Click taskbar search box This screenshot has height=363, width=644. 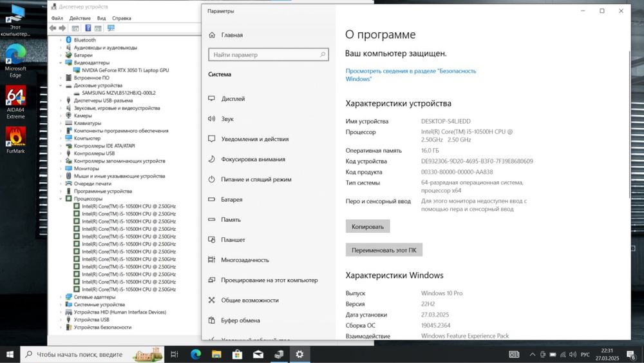[x=92, y=355]
